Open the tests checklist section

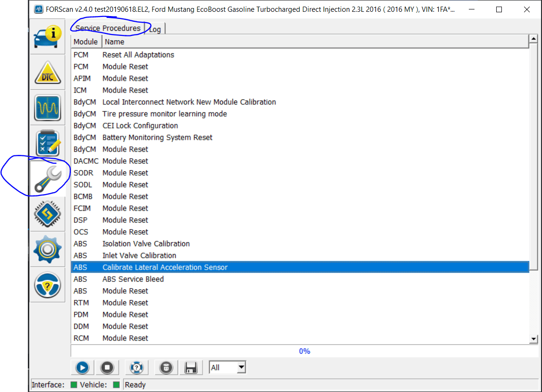coord(48,143)
